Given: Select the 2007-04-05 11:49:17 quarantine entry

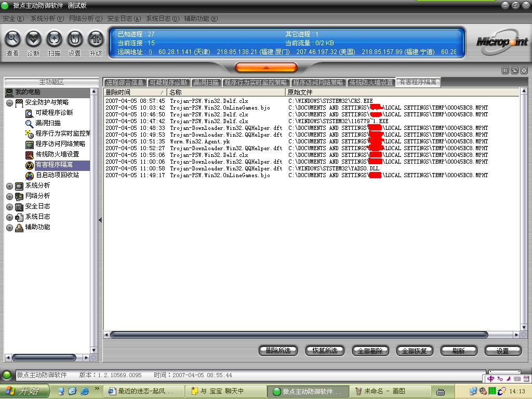Looking at the screenshot, I should pyautogui.click(x=311, y=175).
